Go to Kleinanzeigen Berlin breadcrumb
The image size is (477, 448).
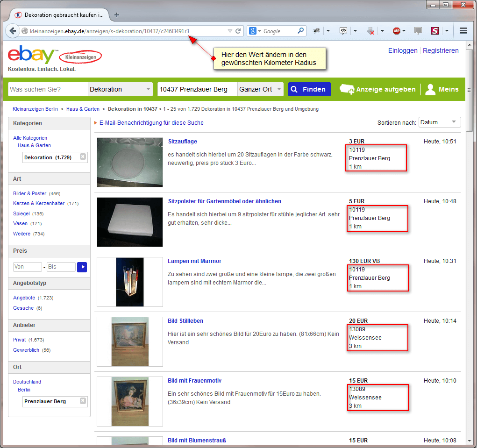36,109
